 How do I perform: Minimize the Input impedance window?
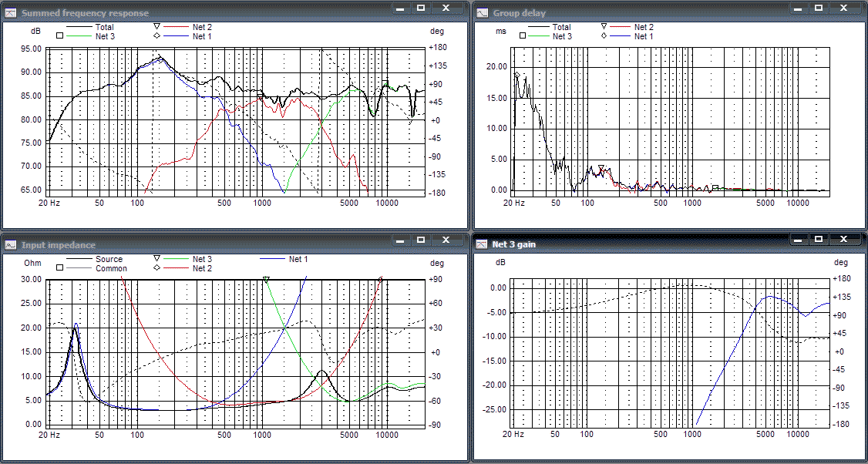tap(401, 239)
